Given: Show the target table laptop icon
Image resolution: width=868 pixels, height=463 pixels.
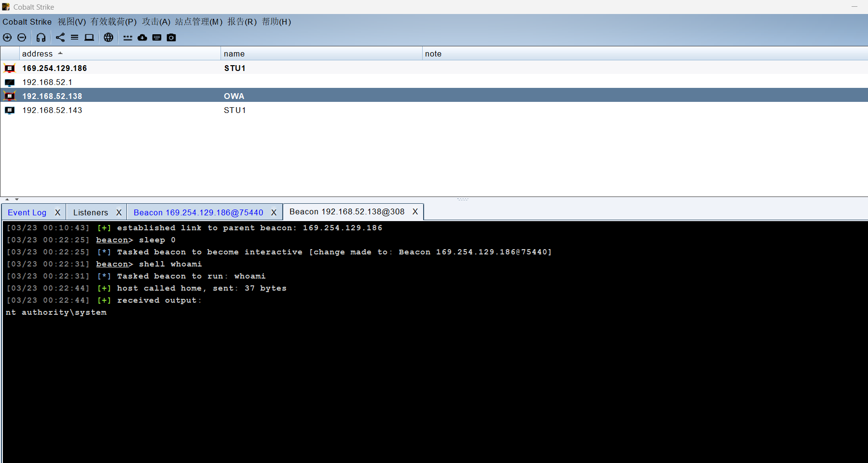Looking at the screenshot, I should [89, 38].
